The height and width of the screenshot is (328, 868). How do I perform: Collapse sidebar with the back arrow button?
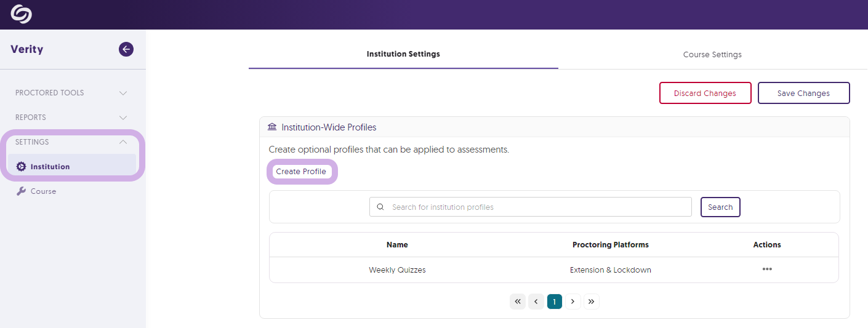click(x=126, y=49)
